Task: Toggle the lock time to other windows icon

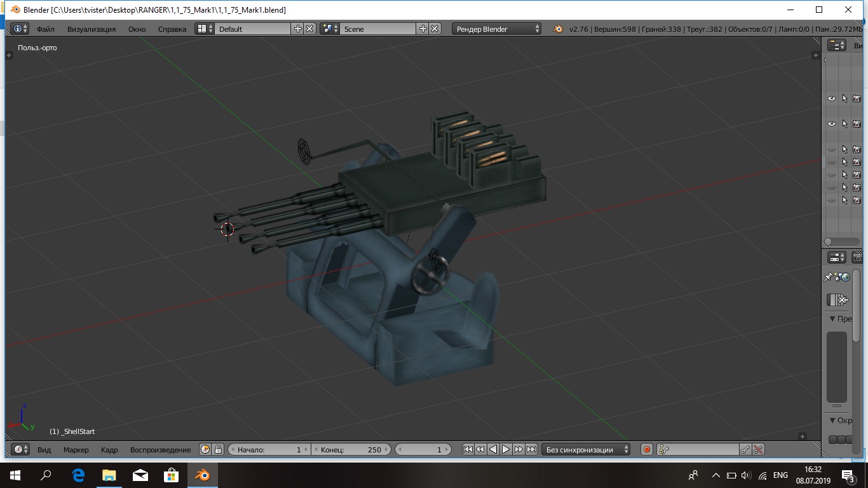Action: 218,449
